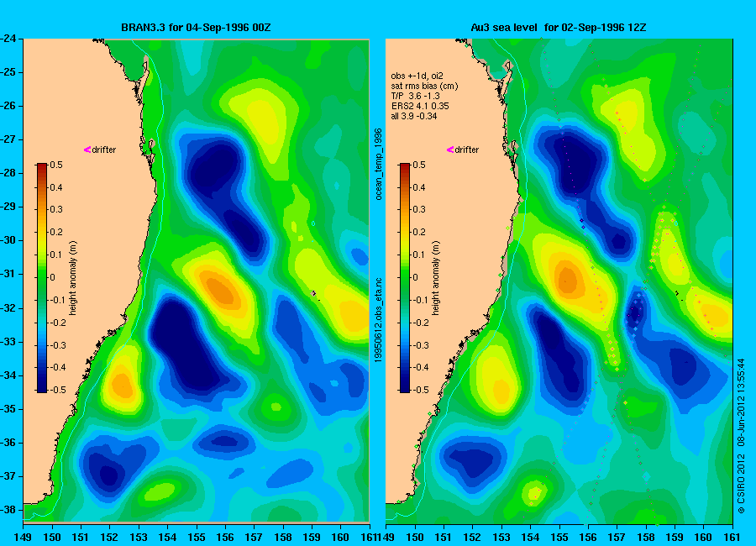756x546 pixels.
Task: Click the -0.5 tick on left color bar
Action: pos(57,390)
